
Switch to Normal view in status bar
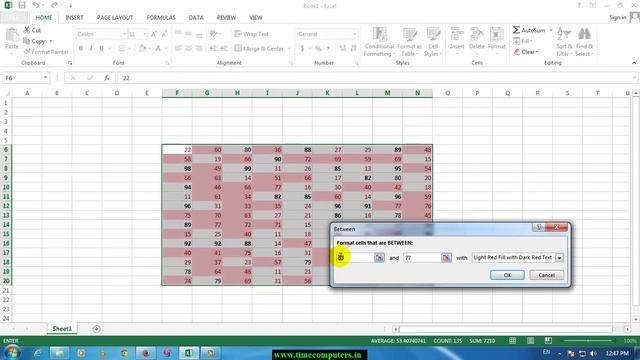point(512,340)
